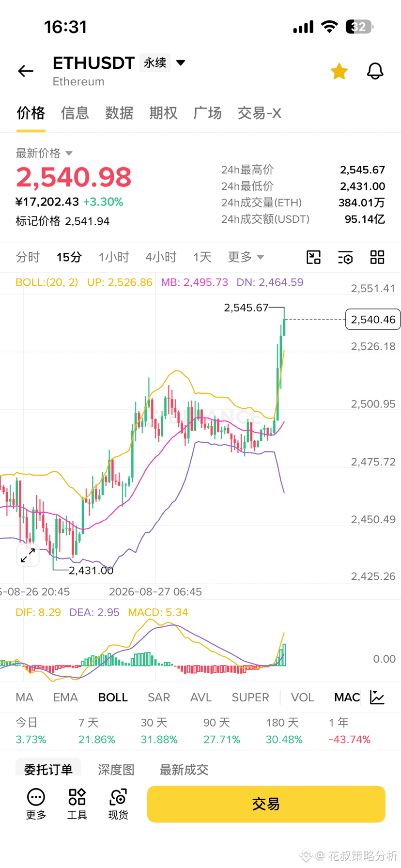The height and width of the screenshot is (868, 401).
Task: Go back using the left arrow
Action: coord(26,71)
